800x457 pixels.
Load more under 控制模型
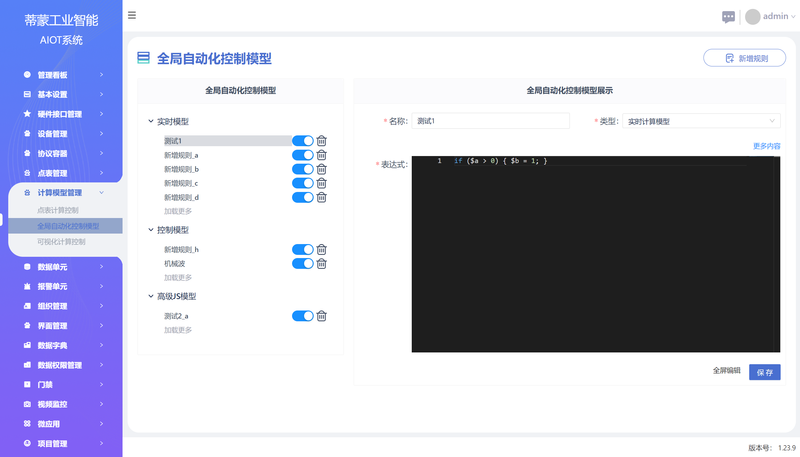coord(178,277)
